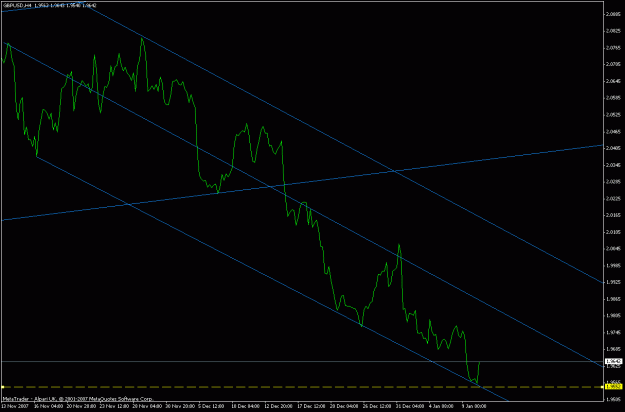The width and height of the screenshot is (625, 412).
Task: Click the 28 Nov 04:00 time axis label
Action: pyautogui.click(x=147, y=406)
